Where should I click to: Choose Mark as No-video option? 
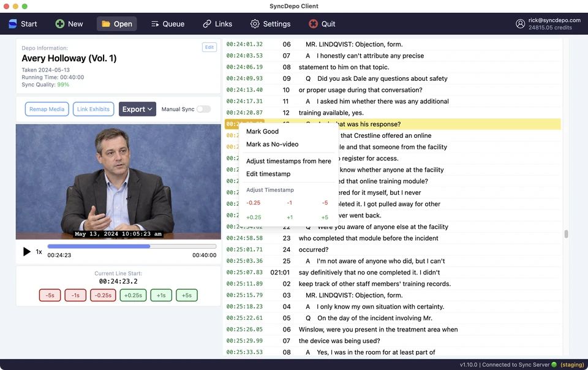pyautogui.click(x=273, y=145)
